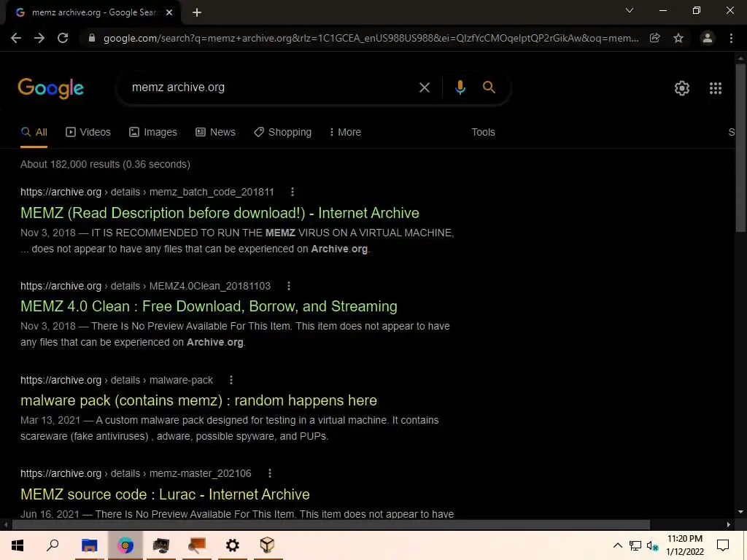Viewport: 747px width, 560px height.
Task: Select the All results tab
Action: pos(34,133)
